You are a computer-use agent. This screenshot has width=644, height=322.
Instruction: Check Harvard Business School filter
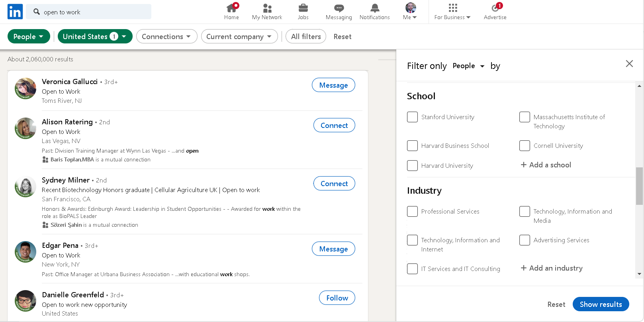click(412, 146)
